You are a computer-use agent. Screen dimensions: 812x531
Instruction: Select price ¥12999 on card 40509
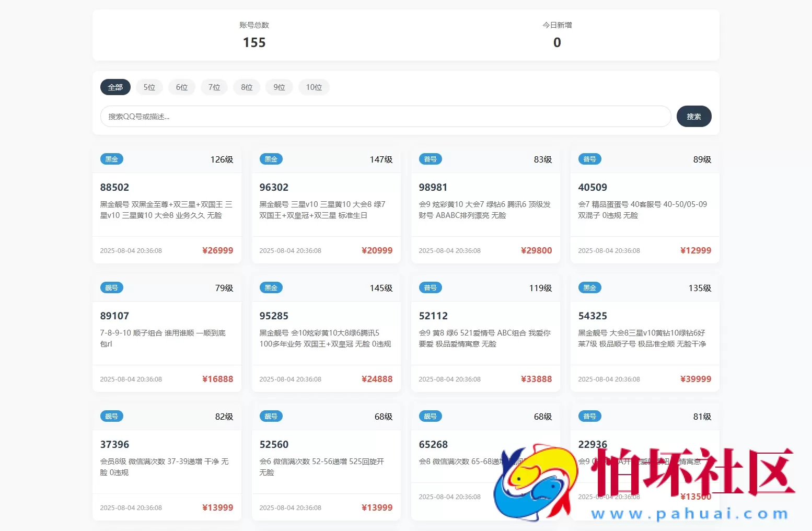[x=695, y=250]
